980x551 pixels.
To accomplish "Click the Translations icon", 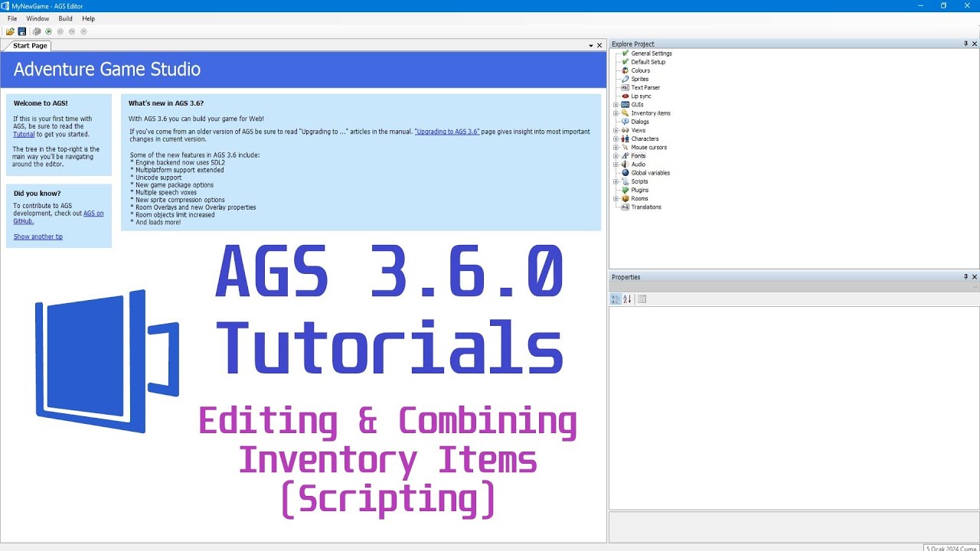I will [625, 207].
